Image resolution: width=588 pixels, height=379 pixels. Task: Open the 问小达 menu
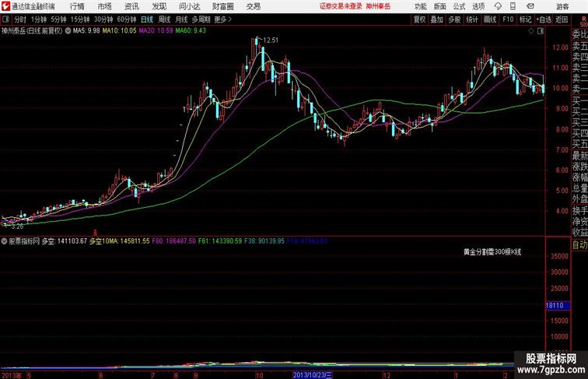(189, 6)
